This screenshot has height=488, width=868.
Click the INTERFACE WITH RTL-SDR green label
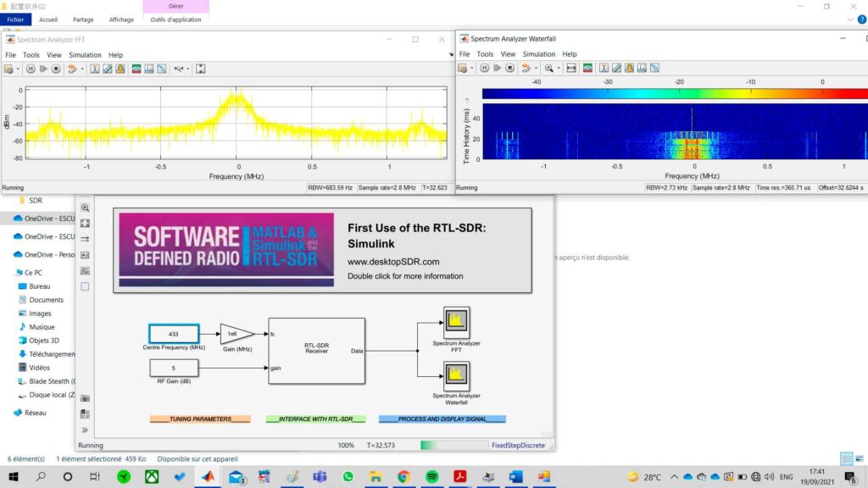[x=315, y=419]
